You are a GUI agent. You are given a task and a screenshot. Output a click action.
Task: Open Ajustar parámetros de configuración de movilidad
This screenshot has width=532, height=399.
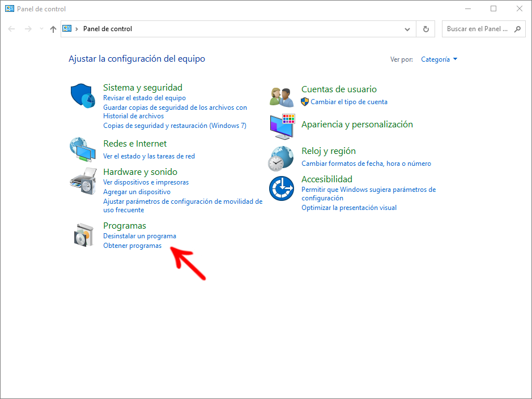tap(183, 206)
